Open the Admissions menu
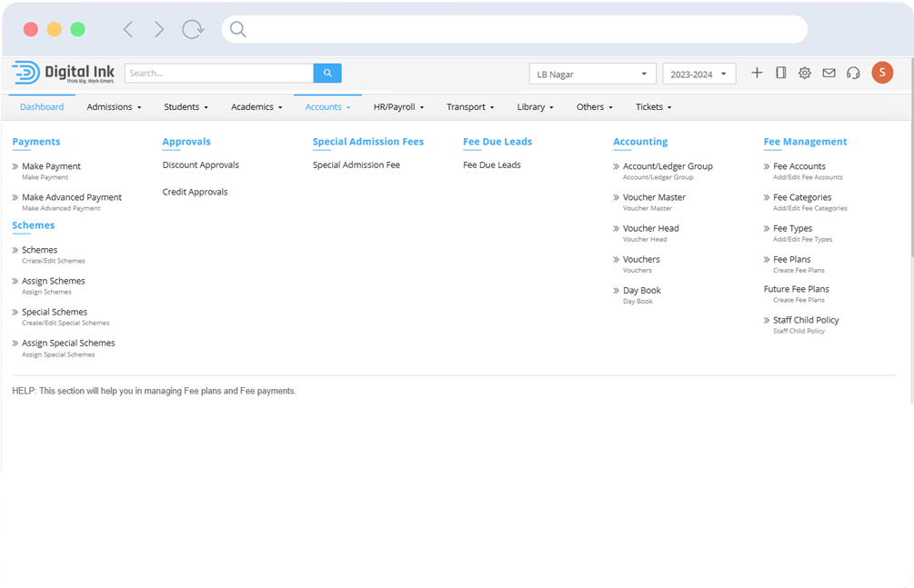Image resolution: width=914 pixels, height=588 pixels. (113, 106)
